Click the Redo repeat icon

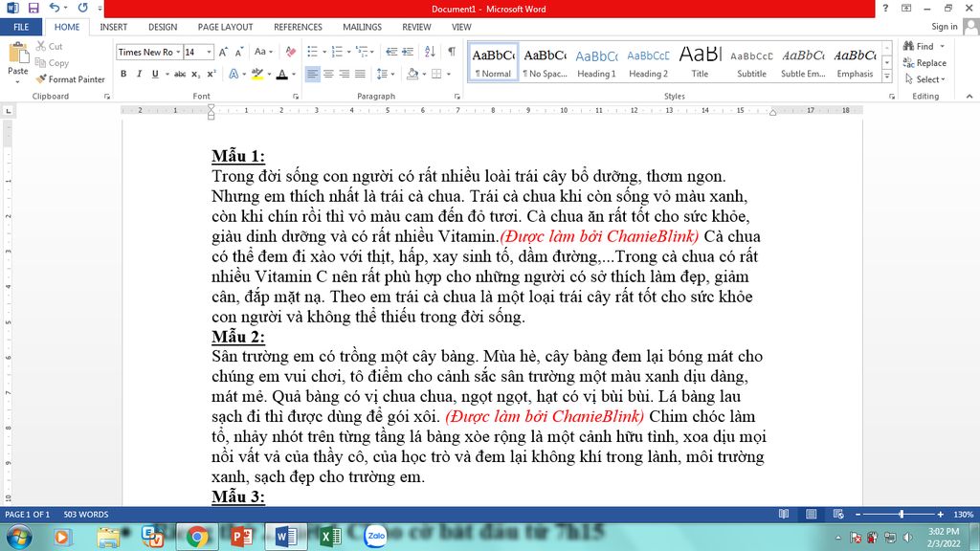click(x=82, y=8)
